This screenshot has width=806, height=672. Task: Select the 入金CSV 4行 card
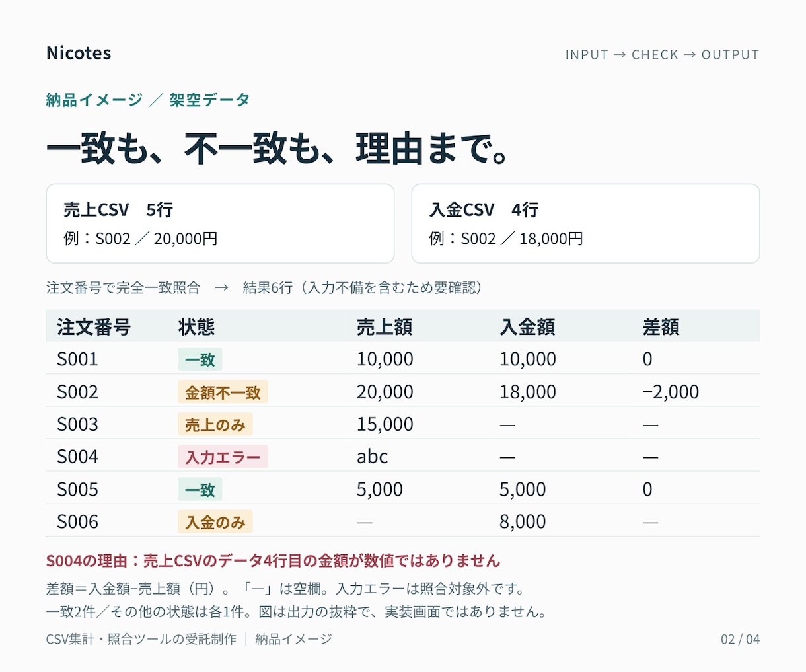[x=585, y=223]
